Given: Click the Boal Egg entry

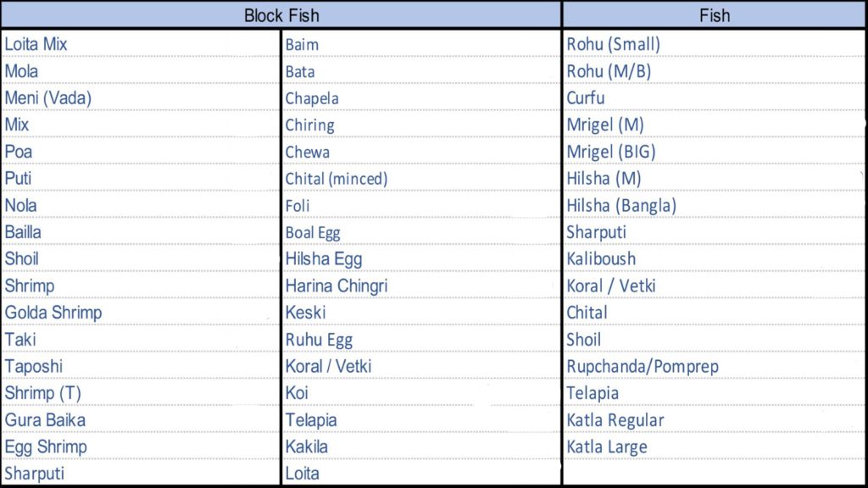Looking at the screenshot, I should [x=421, y=232].
